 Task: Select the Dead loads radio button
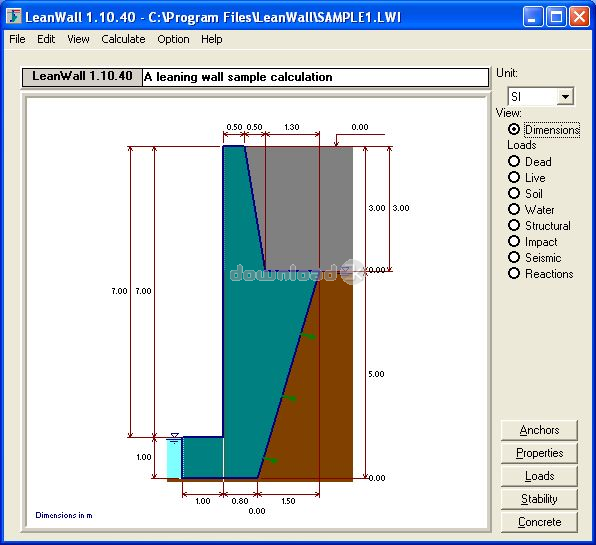514,161
